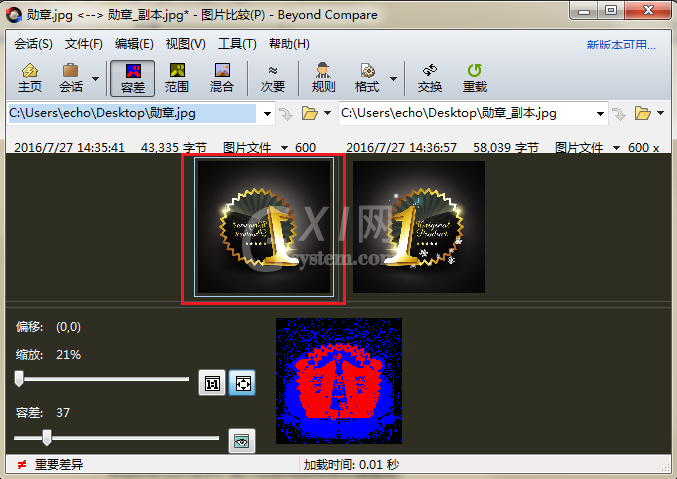
Task: Click the red-blue difference map image
Action: point(339,381)
